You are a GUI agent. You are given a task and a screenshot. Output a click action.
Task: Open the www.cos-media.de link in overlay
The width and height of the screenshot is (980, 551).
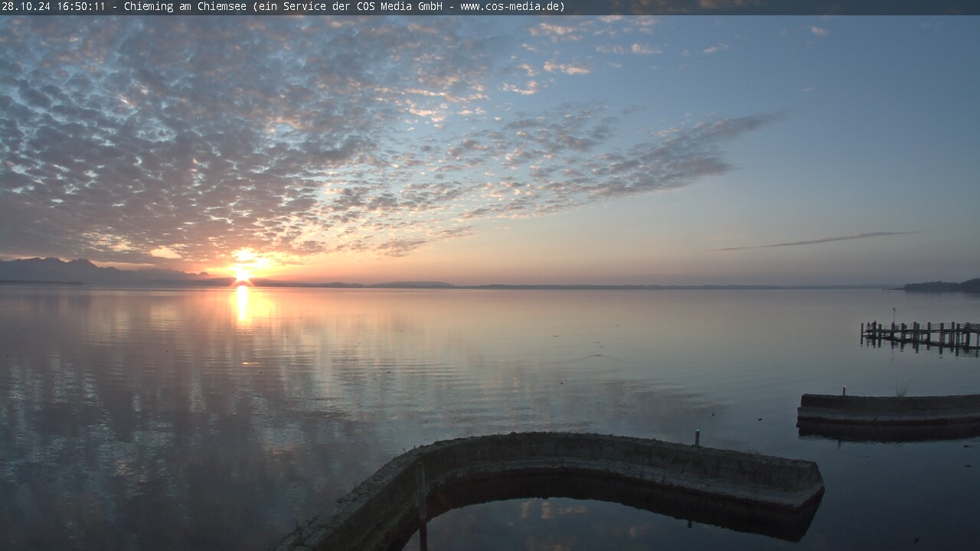(x=511, y=7)
